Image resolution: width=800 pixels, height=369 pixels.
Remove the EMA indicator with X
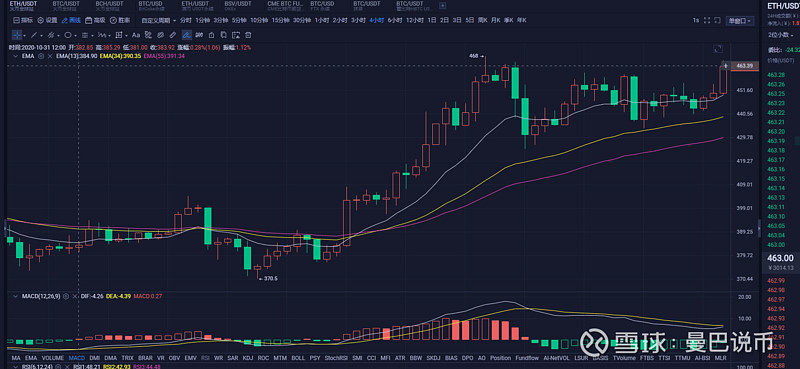click(50, 56)
